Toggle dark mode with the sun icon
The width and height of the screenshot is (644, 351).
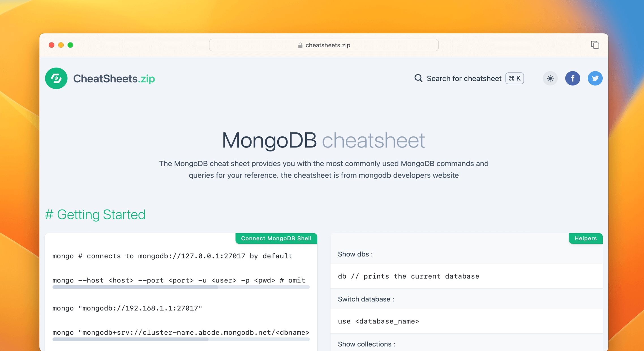pyautogui.click(x=550, y=78)
